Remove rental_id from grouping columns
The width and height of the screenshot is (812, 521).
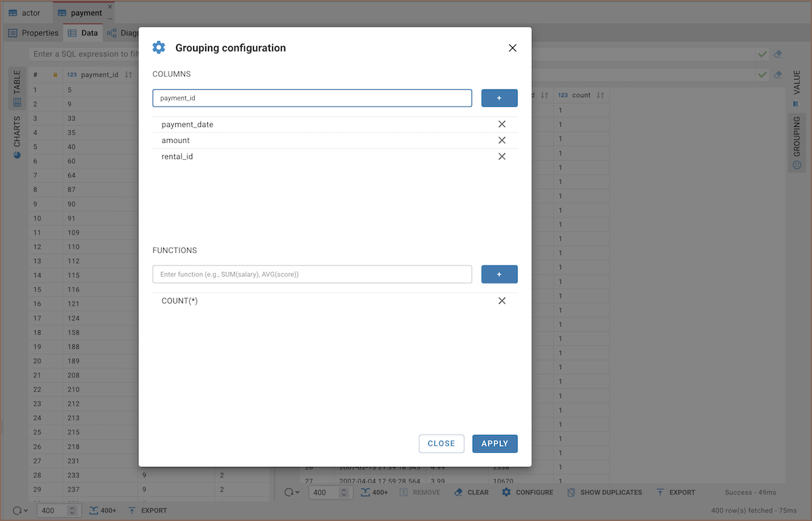point(502,157)
